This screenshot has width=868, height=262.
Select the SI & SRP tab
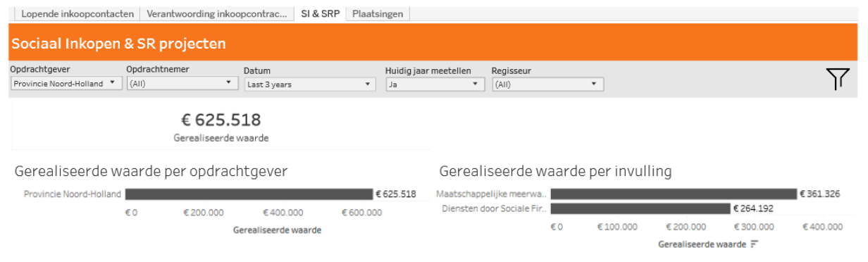point(320,14)
